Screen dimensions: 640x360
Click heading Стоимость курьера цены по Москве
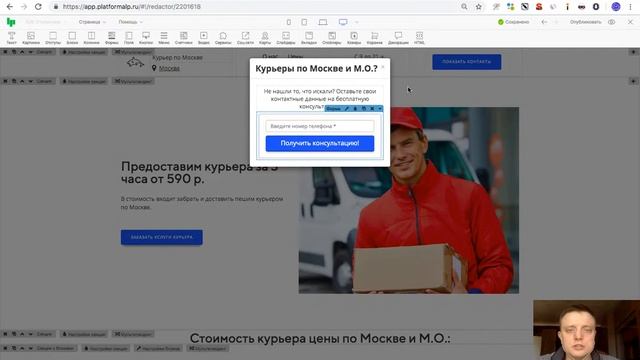point(320,338)
